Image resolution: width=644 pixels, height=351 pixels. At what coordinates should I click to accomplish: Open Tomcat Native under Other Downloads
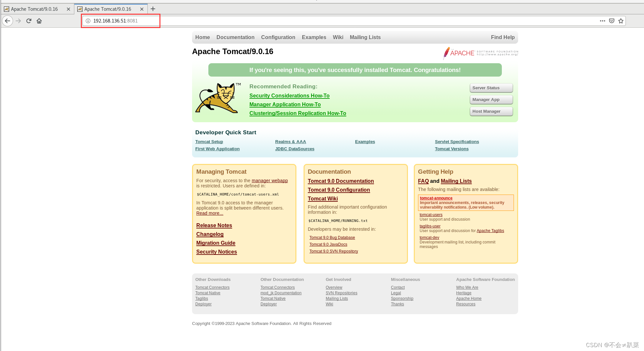point(208,293)
